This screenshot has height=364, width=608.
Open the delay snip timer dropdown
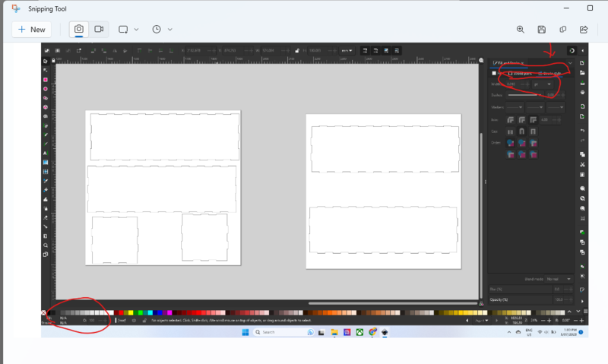point(169,30)
